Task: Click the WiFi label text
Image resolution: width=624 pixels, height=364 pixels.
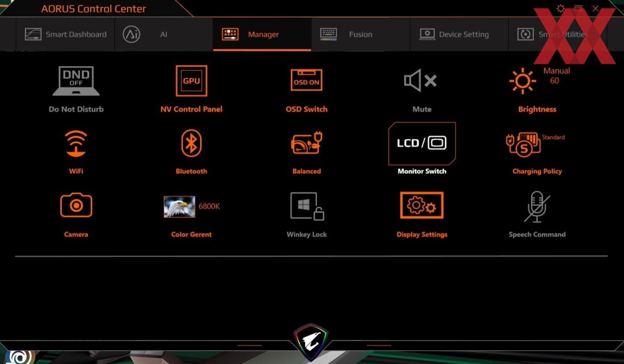Action: [76, 171]
